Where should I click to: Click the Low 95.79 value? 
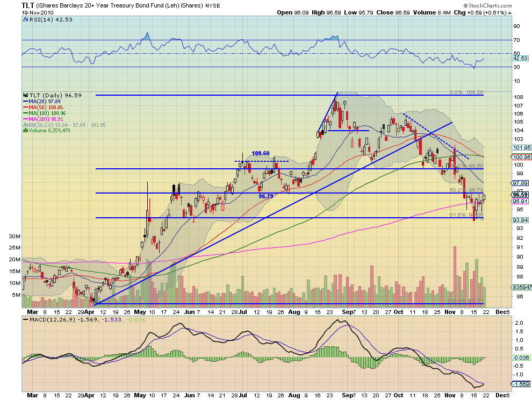click(x=358, y=12)
